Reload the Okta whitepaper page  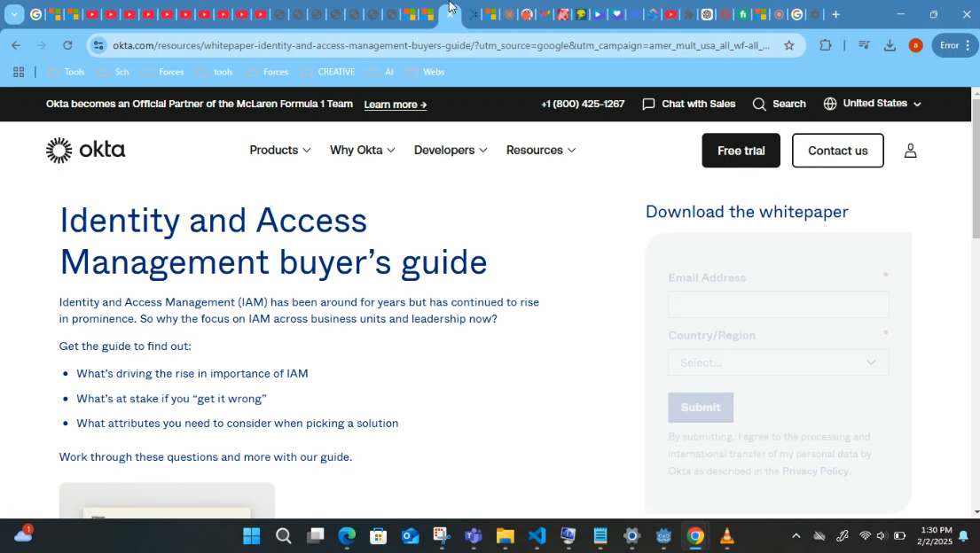(x=67, y=45)
